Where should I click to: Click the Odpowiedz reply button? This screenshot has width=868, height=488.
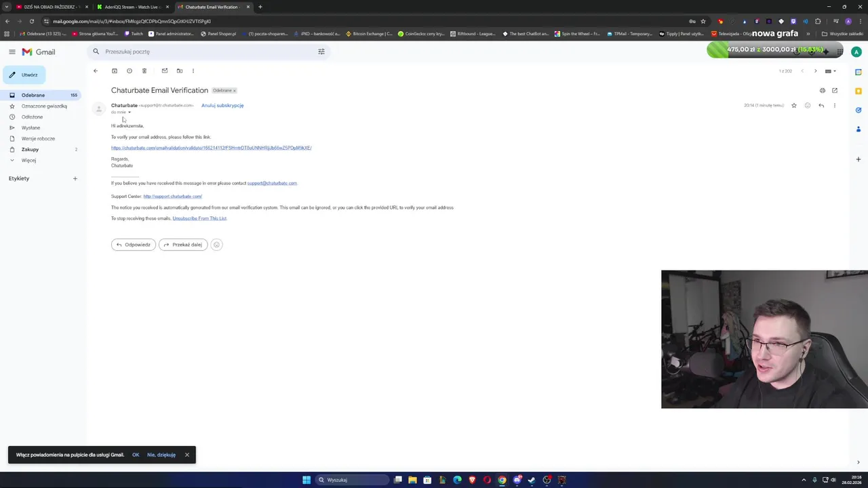(134, 245)
